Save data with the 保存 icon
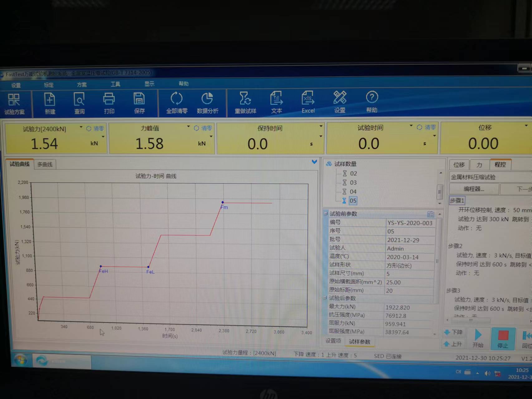Image resolution: width=532 pixels, height=399 pixels. pyautogui.click(x=139, y=103)
